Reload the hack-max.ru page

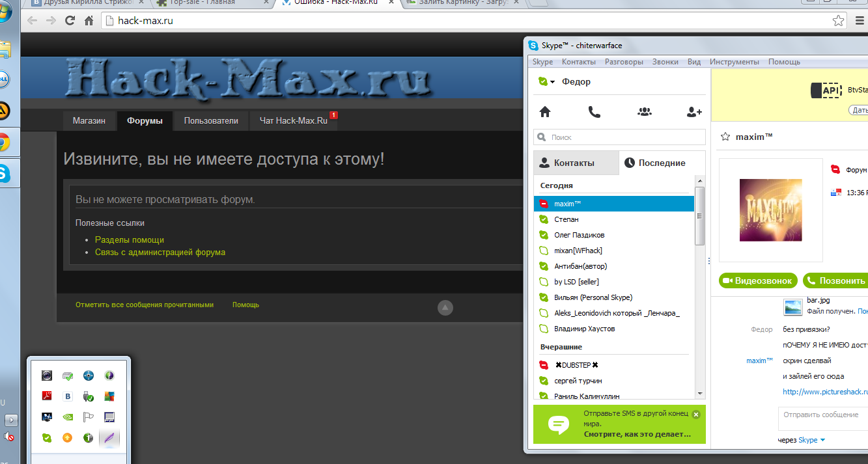70,21
